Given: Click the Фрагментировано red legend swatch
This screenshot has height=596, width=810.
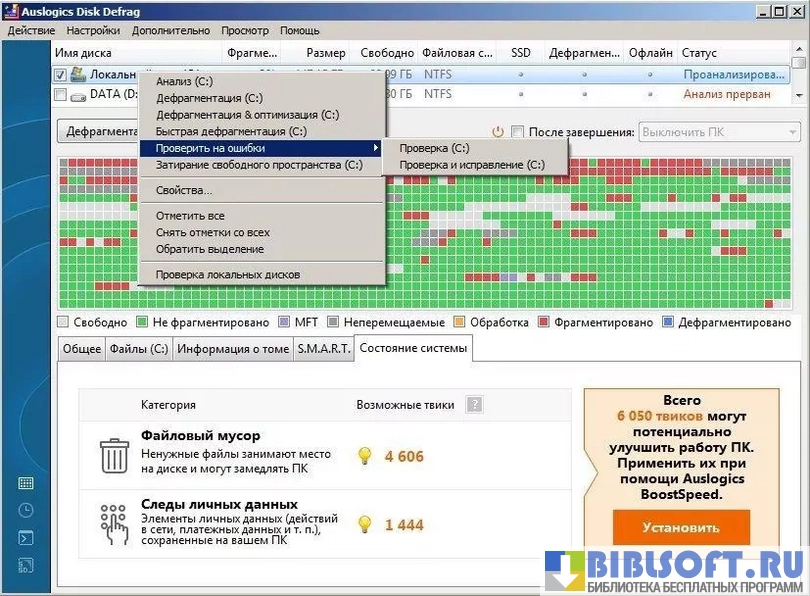Looking at the screenshot, I should (544, 323).
